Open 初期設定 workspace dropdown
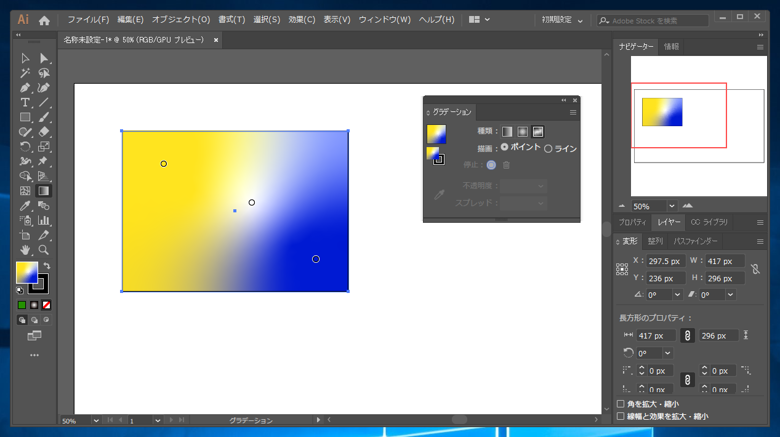Screen dimensions: 780x437 point(562,20)
